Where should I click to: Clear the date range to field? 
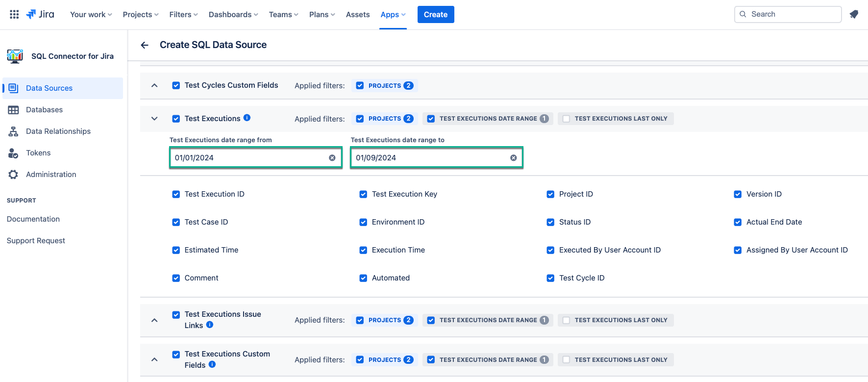pos(513,158)
